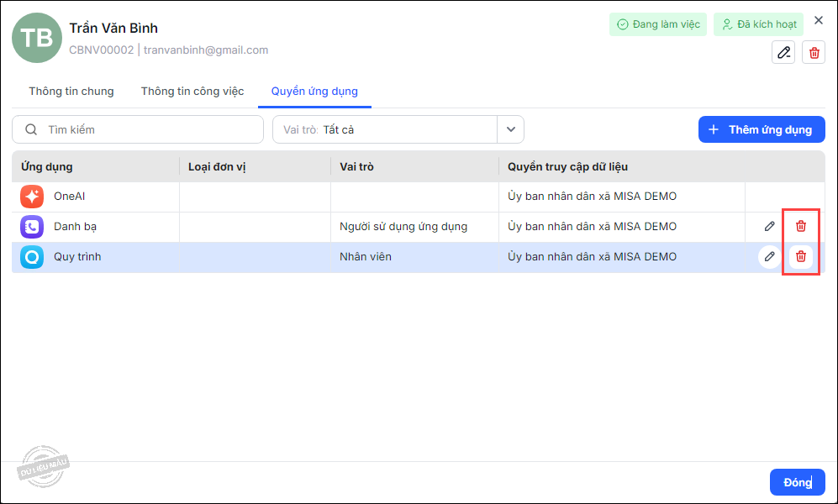Viewport: 838px width, 504px height.
Task: Delete the Danh bạ application row
Action: coord(801,226)
